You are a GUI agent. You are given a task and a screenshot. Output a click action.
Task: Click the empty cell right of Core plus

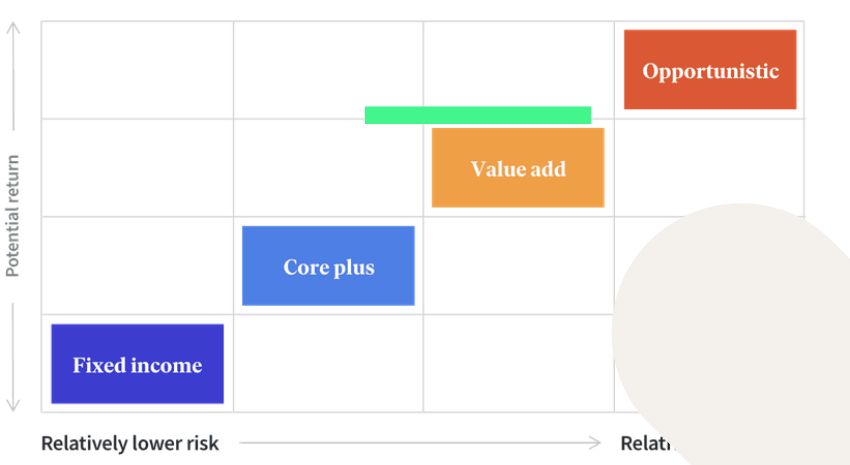tap(519, 266)
